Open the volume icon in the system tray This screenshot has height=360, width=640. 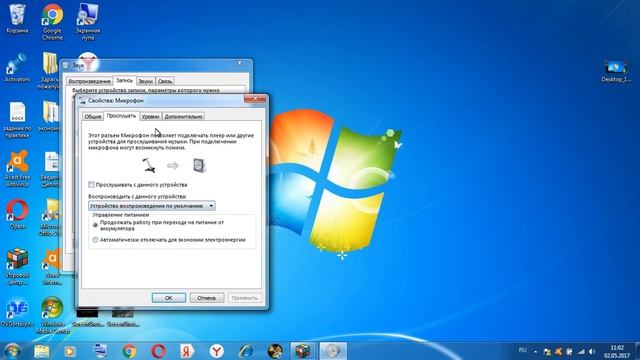[x=592, y=351]
